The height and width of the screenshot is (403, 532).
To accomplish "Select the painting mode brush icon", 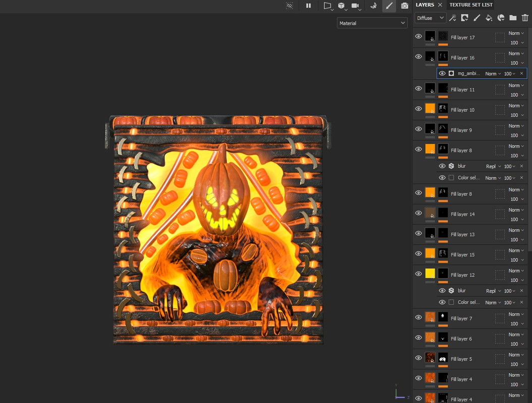I will [x=389, y=6].
